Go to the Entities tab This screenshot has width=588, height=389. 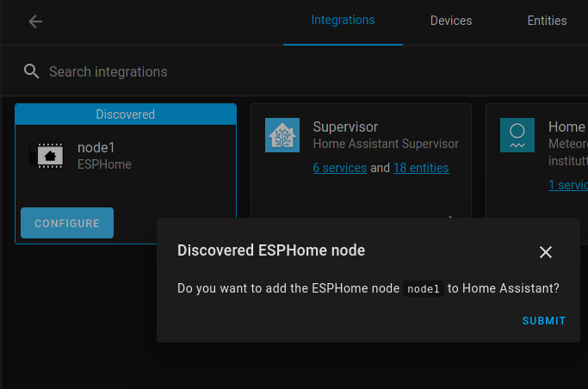tap(547, 21)
